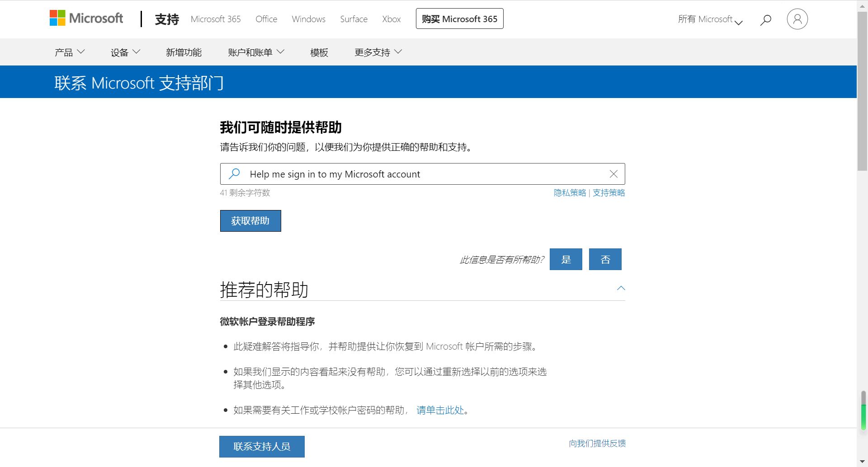Expand the 产品 dropdown menu
This screenshot has width=868, height=467.
tap(70, 52)
